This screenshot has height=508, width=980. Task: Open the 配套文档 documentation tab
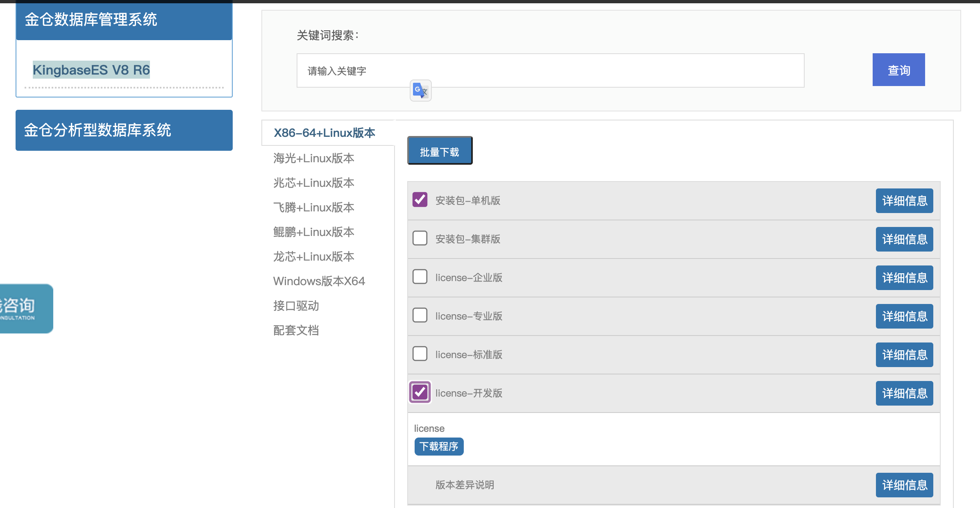click(x=296, y=330)
